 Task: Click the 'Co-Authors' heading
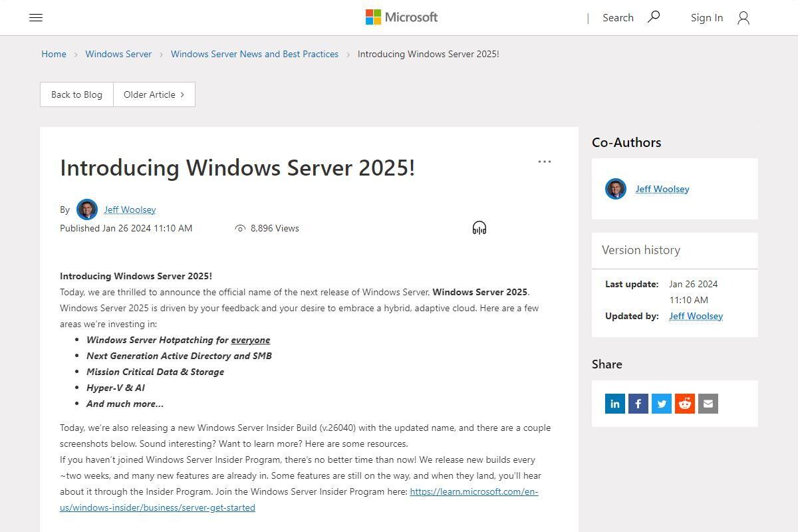tap(626, 142)
